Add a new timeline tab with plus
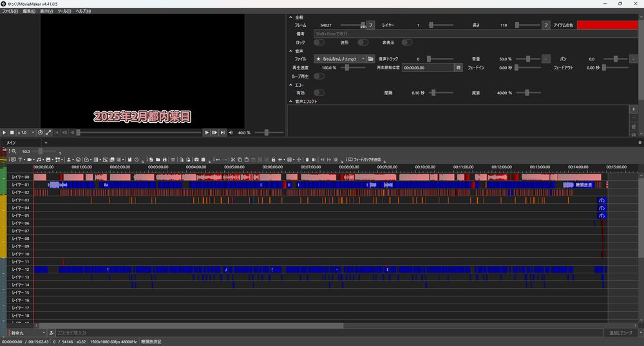The width and height of the screenshot is (644, 346). (46, 143)
